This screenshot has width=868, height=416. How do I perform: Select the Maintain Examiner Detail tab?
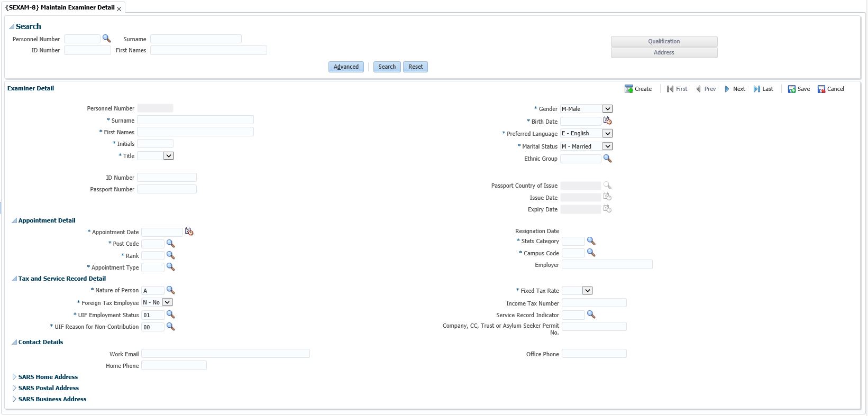pyautogui.click(x=60, y=7)
